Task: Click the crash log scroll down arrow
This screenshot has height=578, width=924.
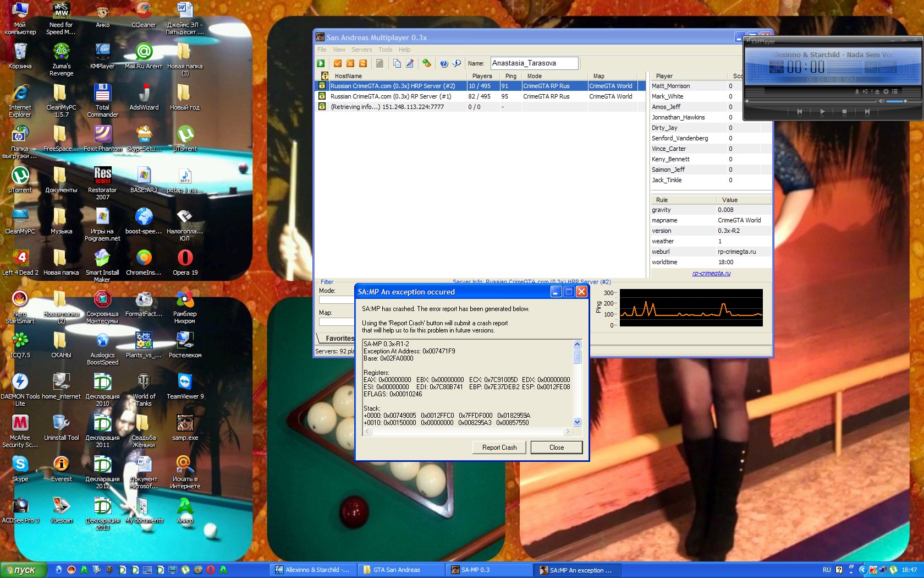Action: pos(577,422)
